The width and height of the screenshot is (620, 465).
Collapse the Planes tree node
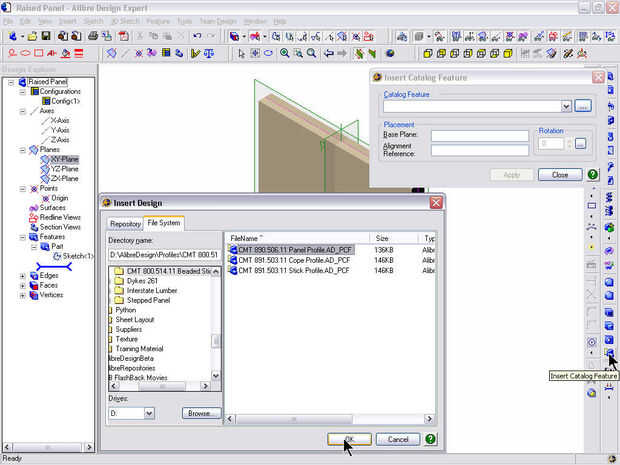click(x=23, y=150)
